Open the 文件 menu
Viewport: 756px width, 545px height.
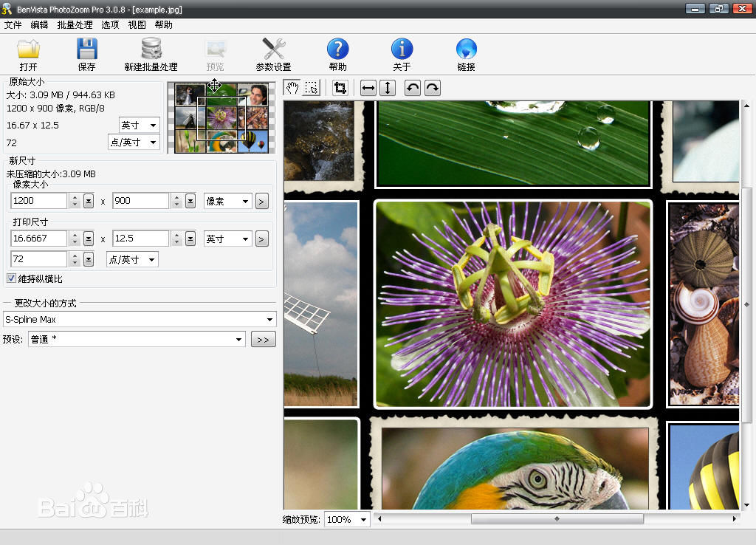pyautogui.click(x=13, y=24)
